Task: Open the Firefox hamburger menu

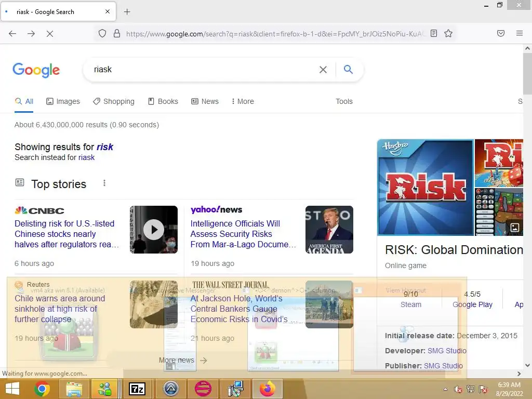Action: (520, 33)
